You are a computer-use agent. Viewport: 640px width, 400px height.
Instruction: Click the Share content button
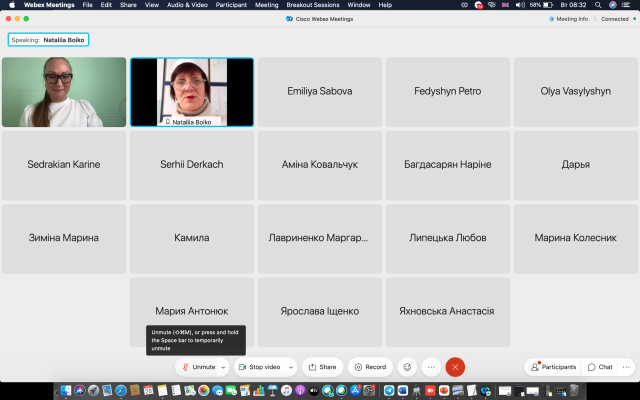tap(322, 367)
